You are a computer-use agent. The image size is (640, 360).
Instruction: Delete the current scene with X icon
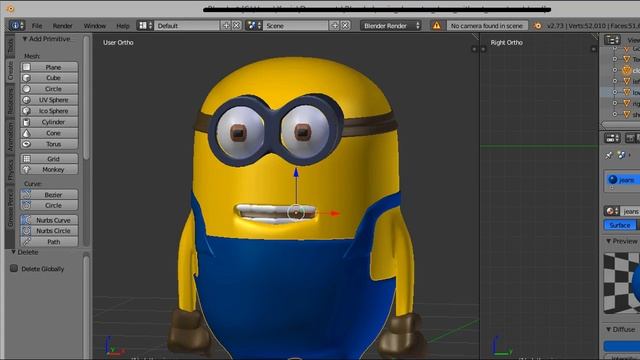pyautogui.click(x=345, y=26)
